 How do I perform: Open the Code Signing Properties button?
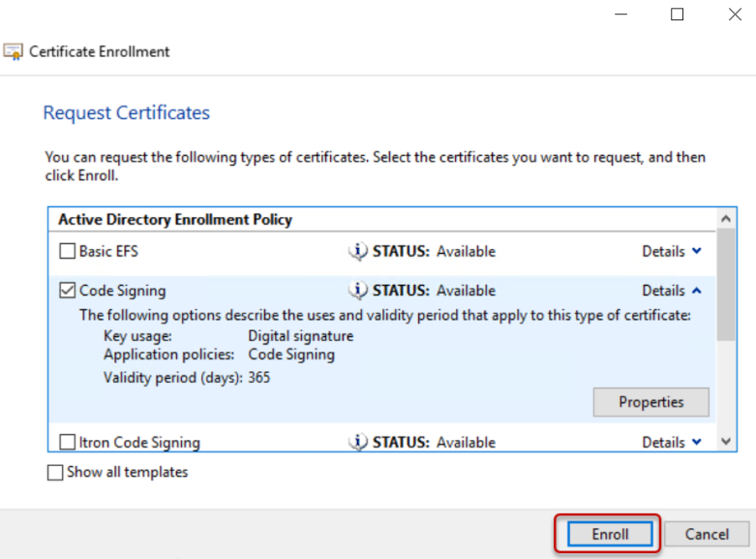coord(650,402)
